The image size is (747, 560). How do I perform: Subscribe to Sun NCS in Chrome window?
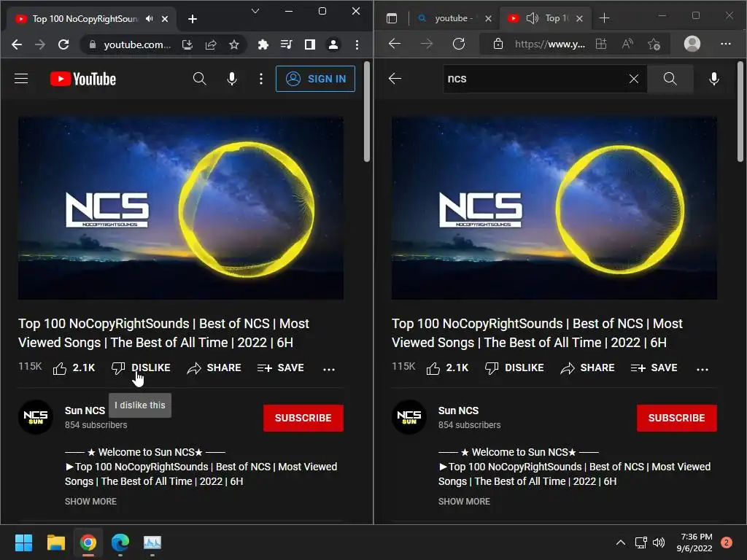coord(303,418)
